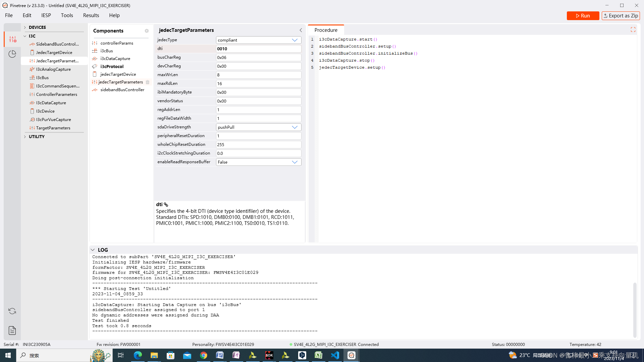
Task: Open the IESP menu
Action: tap(46, 15)
